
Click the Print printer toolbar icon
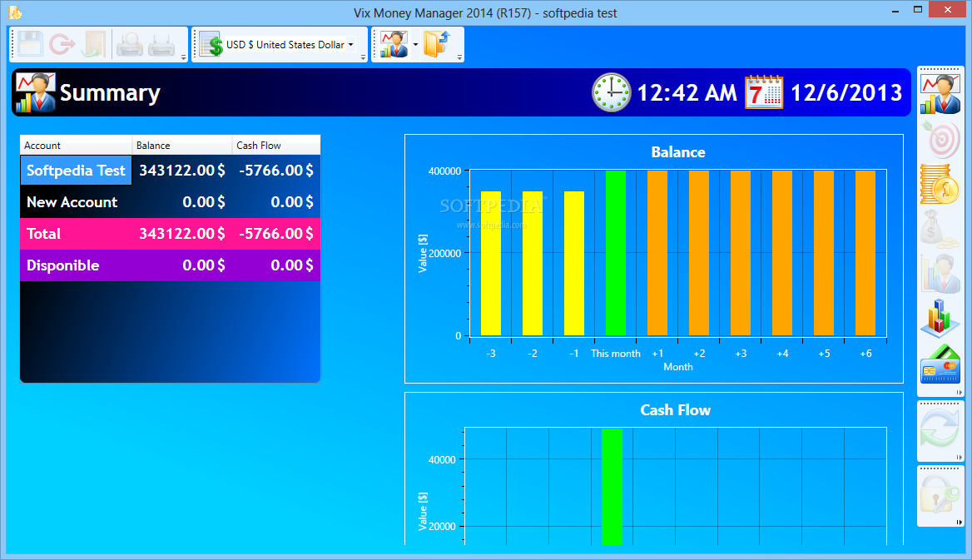pos(161,44)
